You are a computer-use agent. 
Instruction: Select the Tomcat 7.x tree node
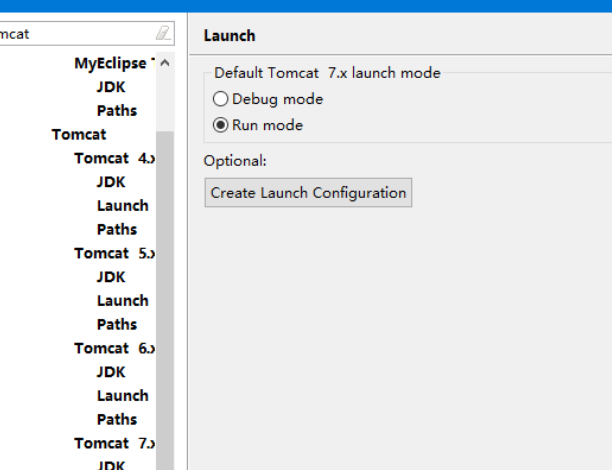click(x=114, y=443)
